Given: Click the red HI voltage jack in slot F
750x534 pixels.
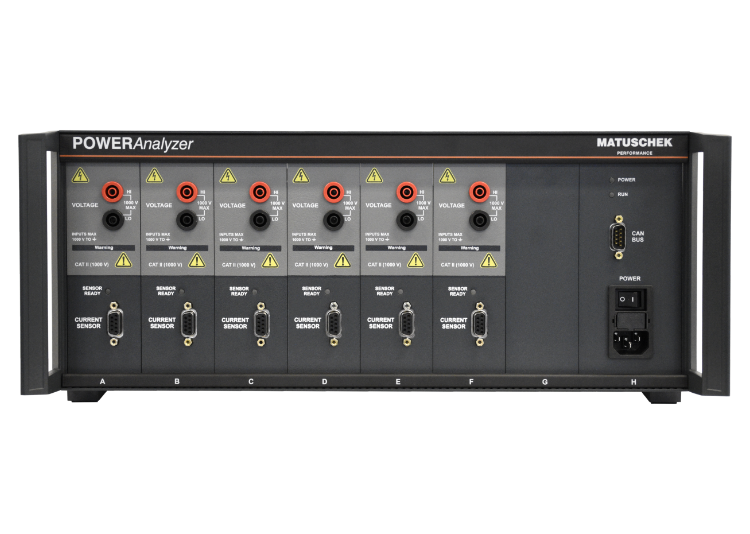Looking at the screenshot, I should pyautogui.click(x=479, y=192).
